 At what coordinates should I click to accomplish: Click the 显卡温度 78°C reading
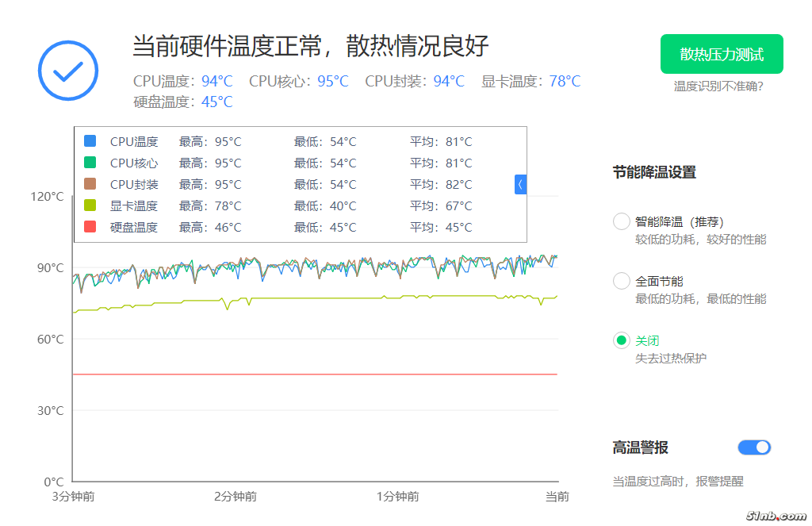[x=565, y=81]
